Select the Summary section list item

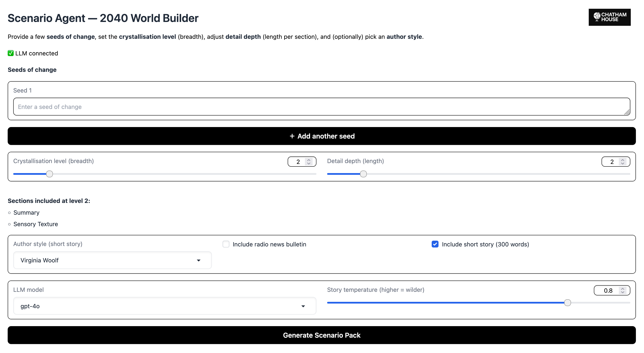[x=26, y=213]
